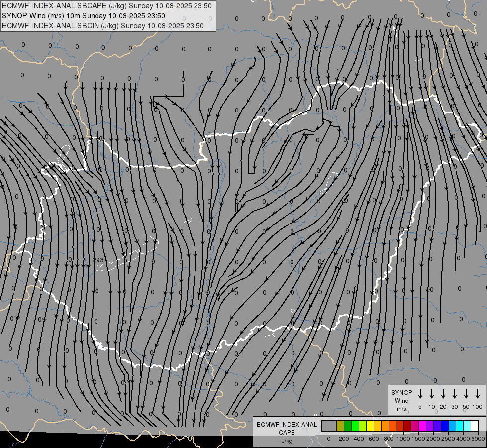Screen dimensions: 487x448
Task: Pick the white 6000 J/kg legend swatch
Action: (x=474, y=426)
